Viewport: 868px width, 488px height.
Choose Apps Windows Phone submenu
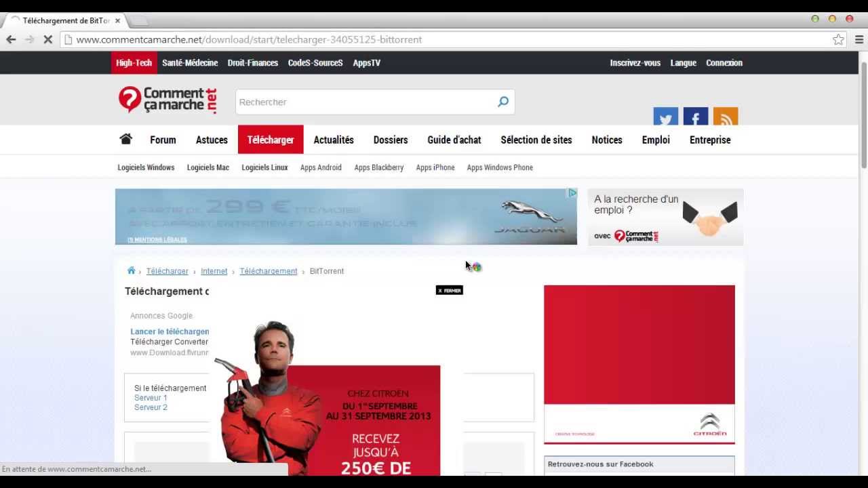(x=500, y=167)
